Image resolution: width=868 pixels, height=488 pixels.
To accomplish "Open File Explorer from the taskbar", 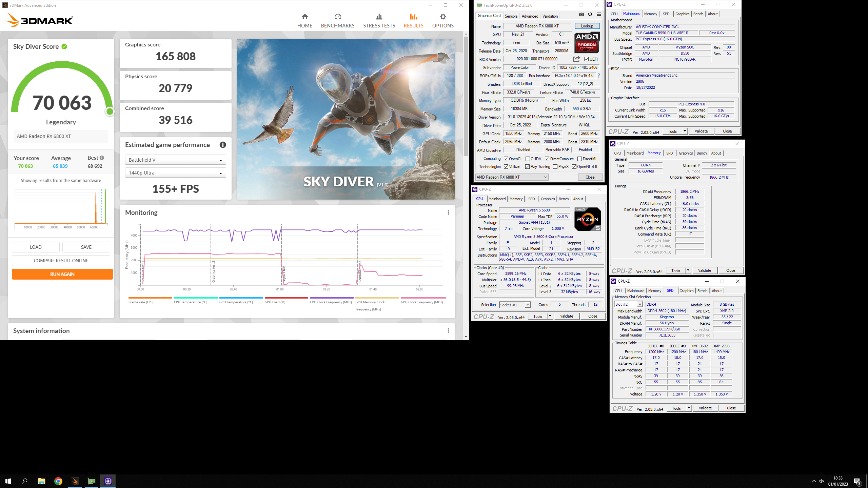I will (41, 481).
